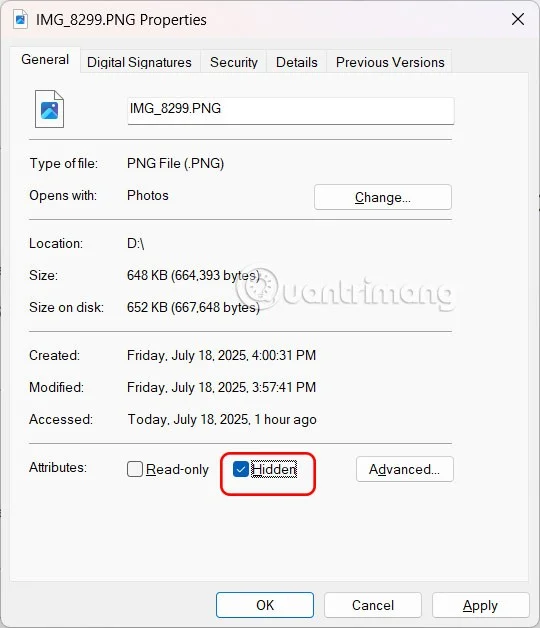
Task: Click the Cancel button
Action: [373, 605]
